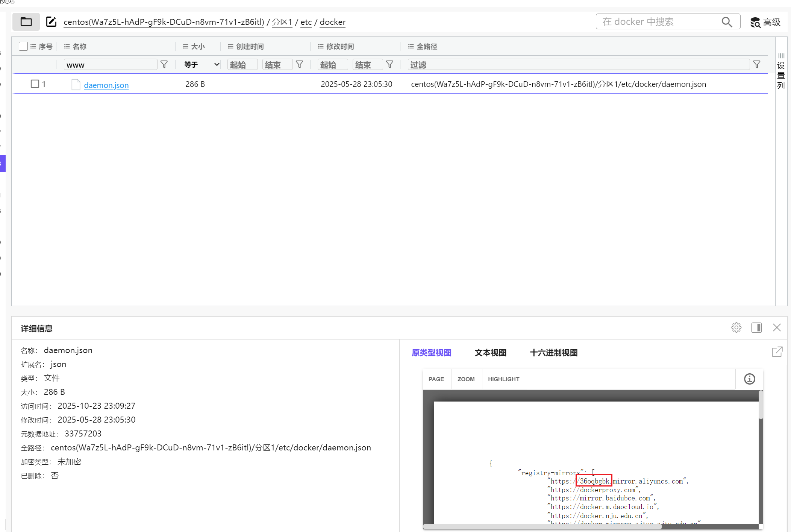Select the daemon.json row checkbox
Image resolution: width=791 pixels, height=532 pixels.
click(x=35, y=84)
